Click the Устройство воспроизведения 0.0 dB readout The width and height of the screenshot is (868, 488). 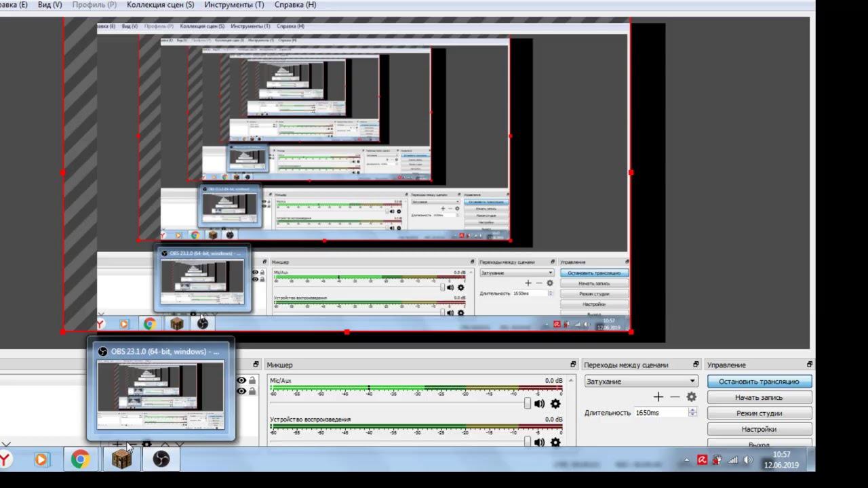(x=553, y=420)
